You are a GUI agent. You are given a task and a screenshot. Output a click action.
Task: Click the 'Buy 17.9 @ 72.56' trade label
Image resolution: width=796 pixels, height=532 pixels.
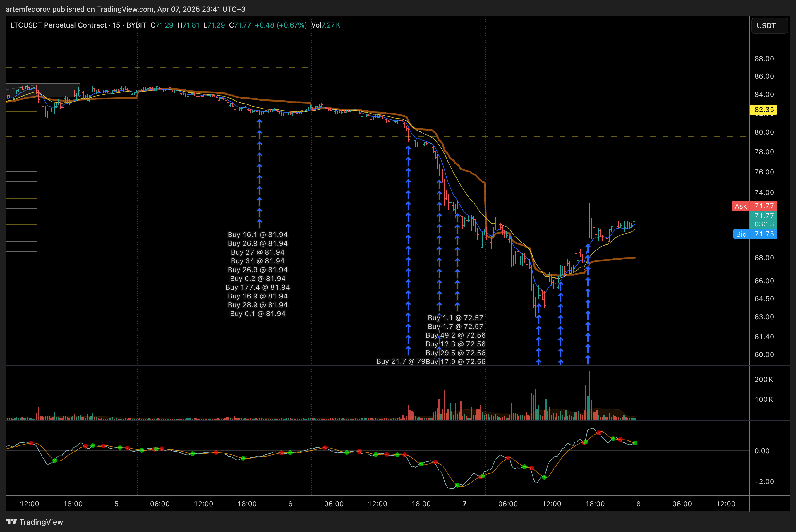click(455, 362)
